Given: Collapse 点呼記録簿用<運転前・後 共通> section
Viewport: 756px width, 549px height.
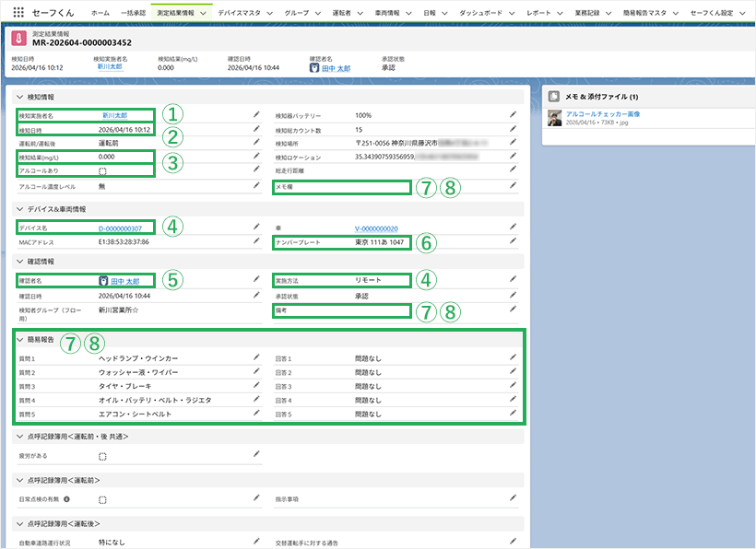Looking at the screenshot, I should (x=19, y=437).
